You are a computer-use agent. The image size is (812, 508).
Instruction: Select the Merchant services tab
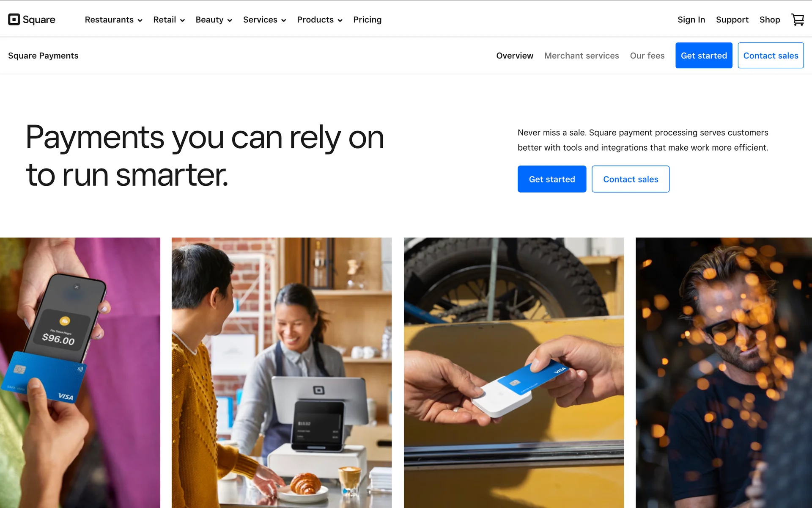point(582,55)
